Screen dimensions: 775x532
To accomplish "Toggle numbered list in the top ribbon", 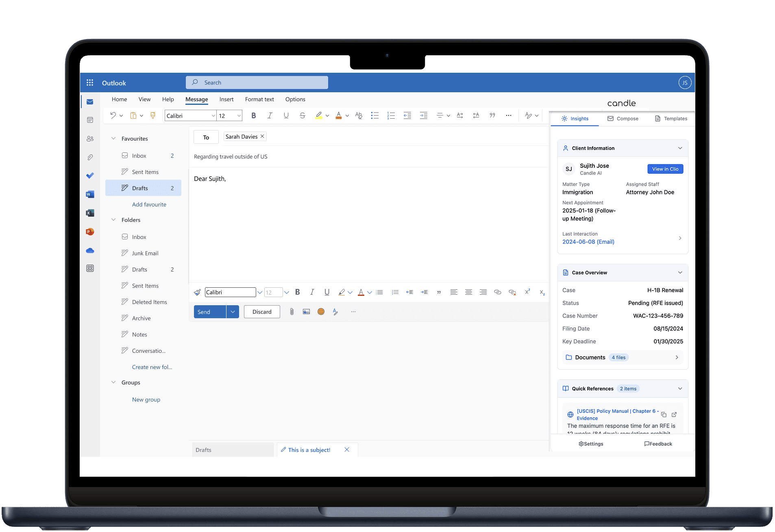I will 391,115.
